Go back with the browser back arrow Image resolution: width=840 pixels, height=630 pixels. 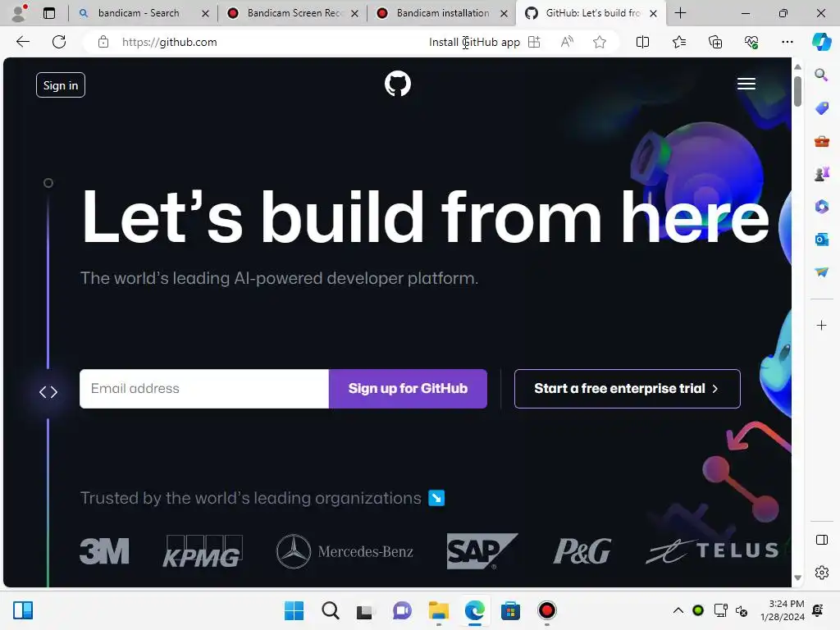click(x=22, y=42)
